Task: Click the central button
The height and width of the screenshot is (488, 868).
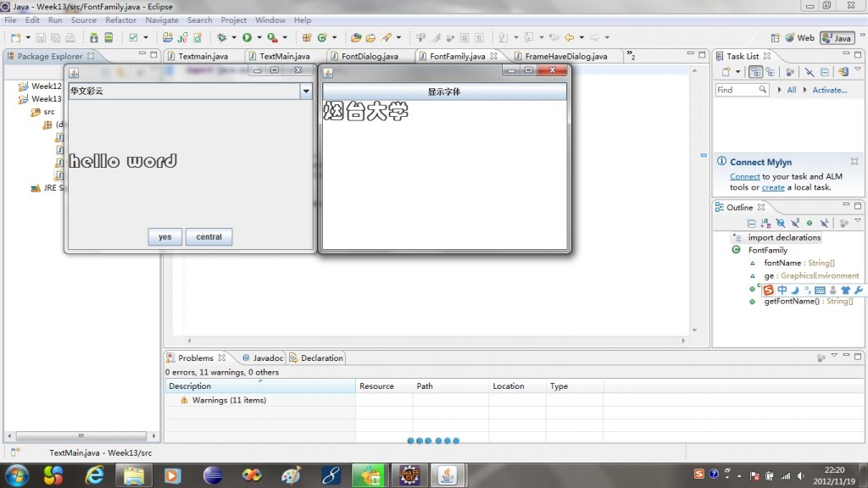Action: [209, 237]
